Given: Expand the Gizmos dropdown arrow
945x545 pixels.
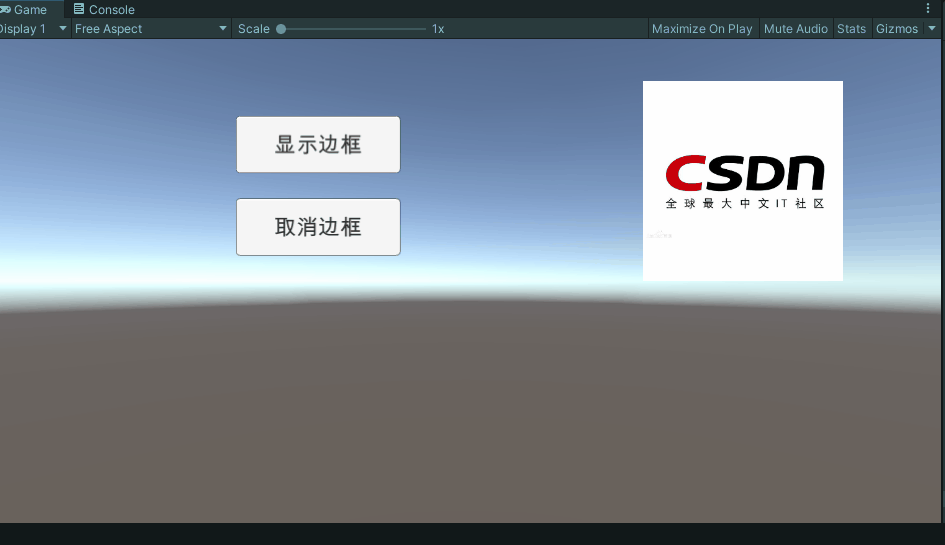Looking at the screenshot, I should click(x=932, y=28).
